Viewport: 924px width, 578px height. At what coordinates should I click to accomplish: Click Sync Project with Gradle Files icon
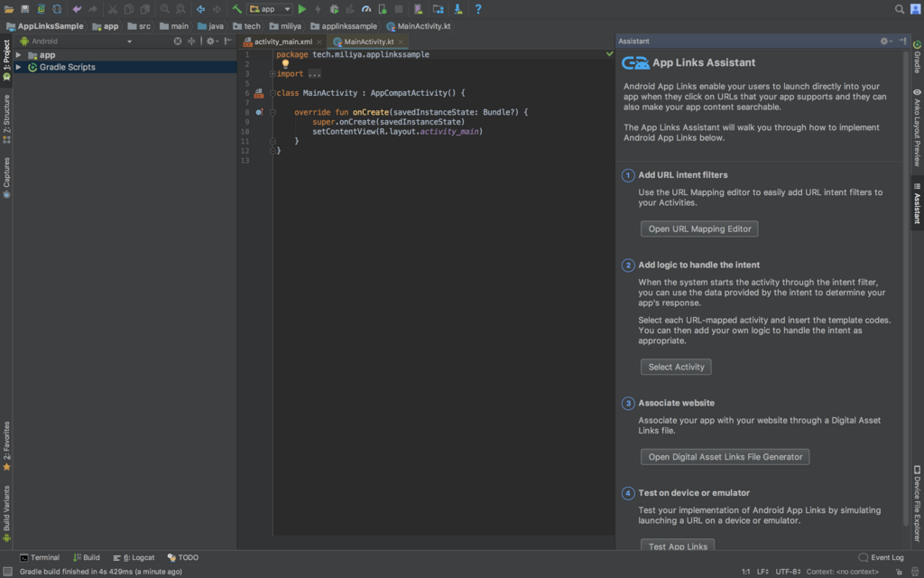point(42,9)
